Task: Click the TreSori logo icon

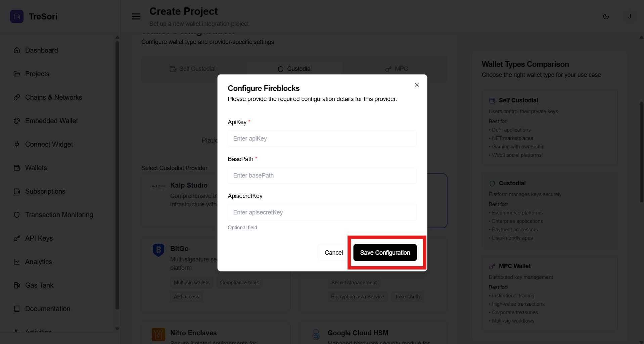Action: click(x=17, y=16)
